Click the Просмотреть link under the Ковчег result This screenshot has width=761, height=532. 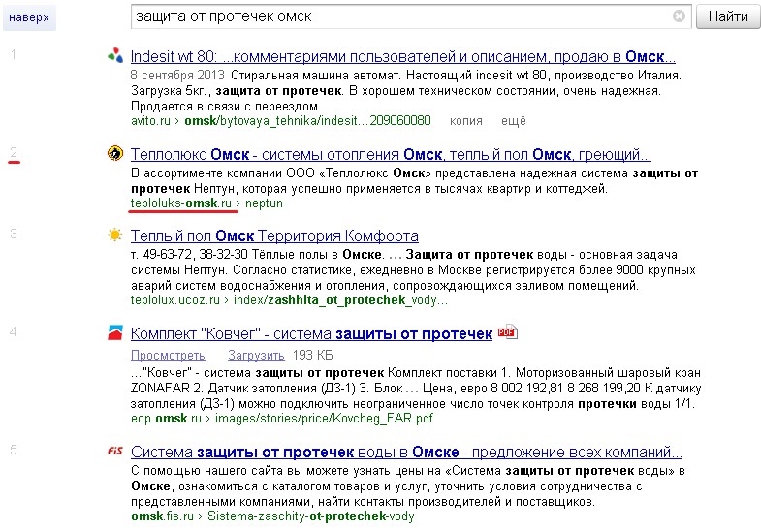[x=168, y=356]
